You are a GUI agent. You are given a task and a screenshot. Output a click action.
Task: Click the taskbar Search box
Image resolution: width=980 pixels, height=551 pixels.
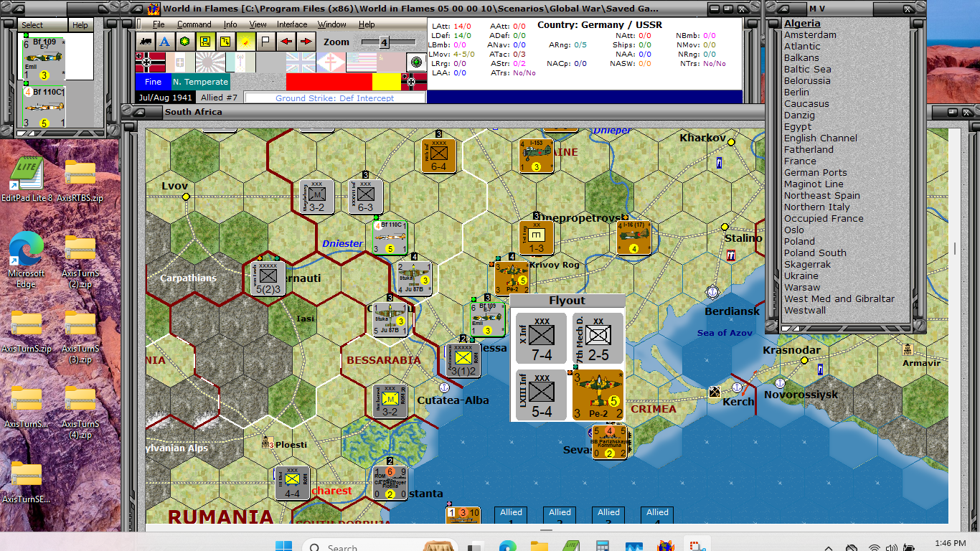tap(380, 545)
